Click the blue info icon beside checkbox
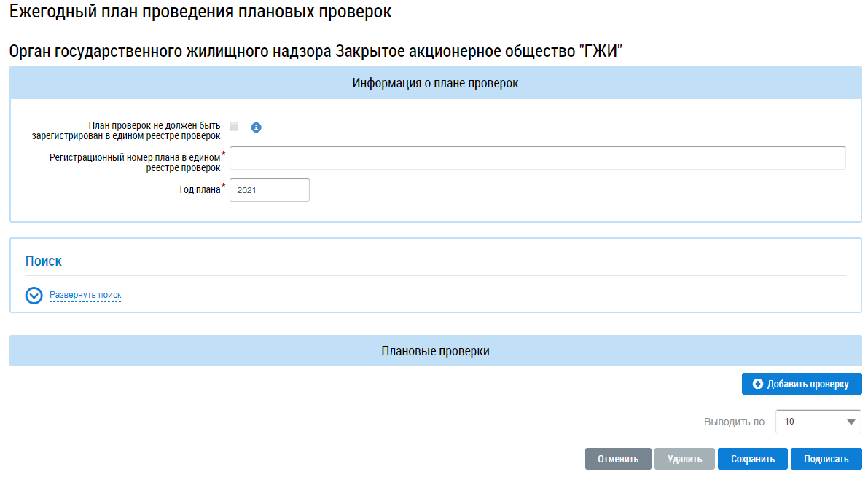Screen dimensions: 868x477 [256, 127]
